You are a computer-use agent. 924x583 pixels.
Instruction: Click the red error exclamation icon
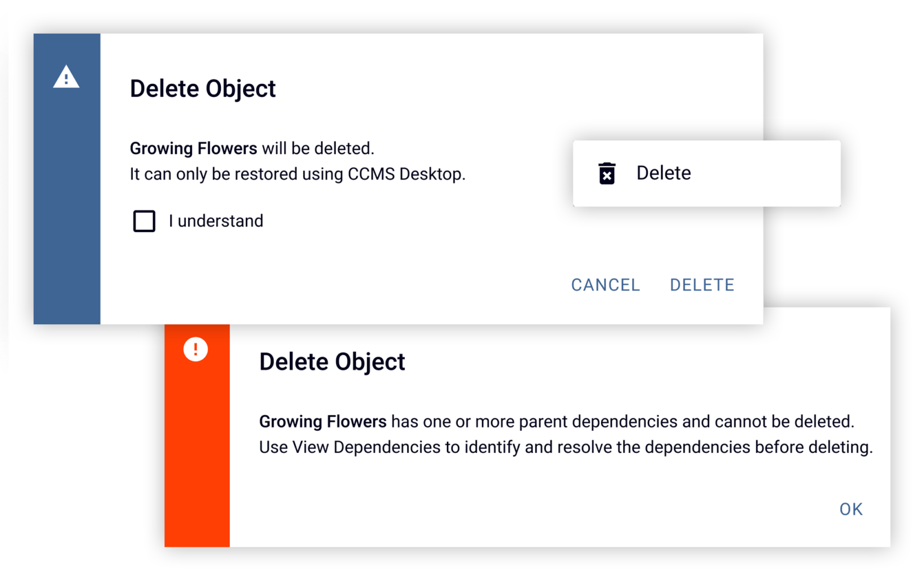[196, 349]
